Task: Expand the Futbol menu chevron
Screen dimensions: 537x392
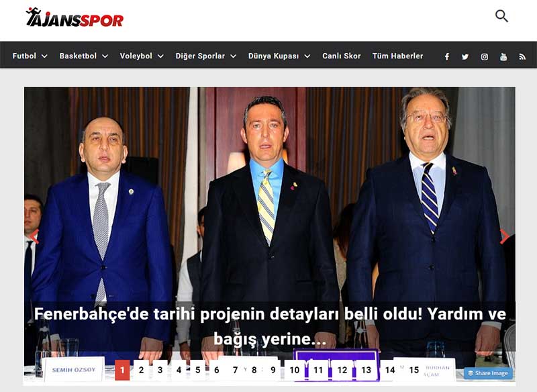Action: point(44,56)
